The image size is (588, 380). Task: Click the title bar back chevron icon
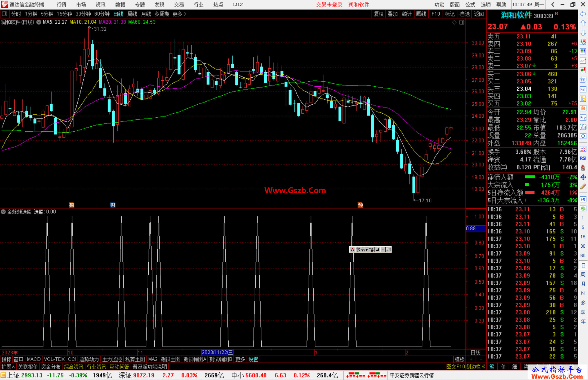(x=553, y=4)
